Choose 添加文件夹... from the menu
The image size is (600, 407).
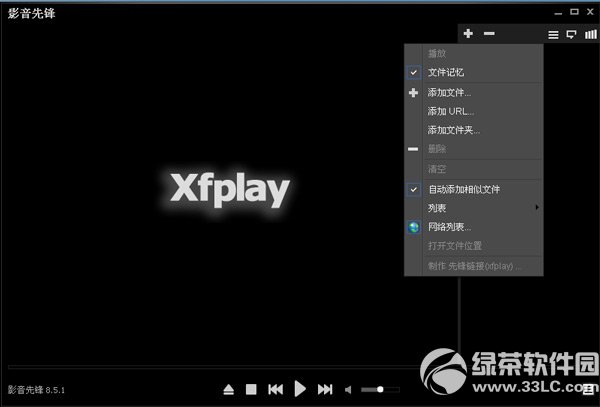(x=454, y=130)
